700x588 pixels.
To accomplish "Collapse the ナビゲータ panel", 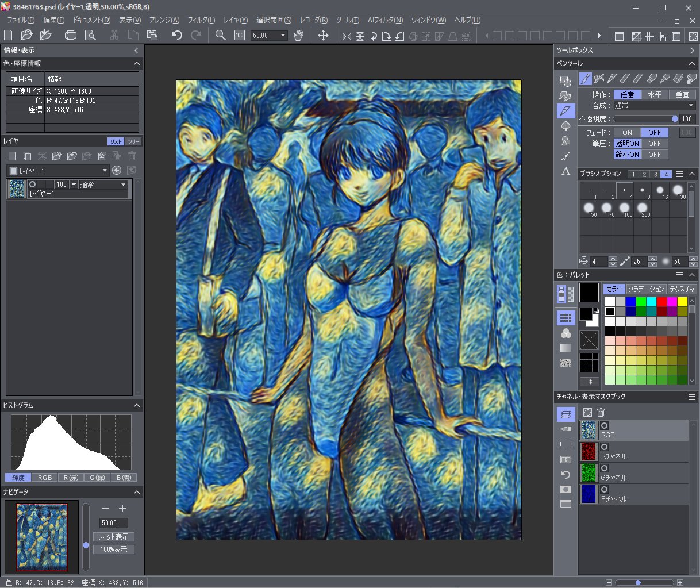I will coord(137,492).
